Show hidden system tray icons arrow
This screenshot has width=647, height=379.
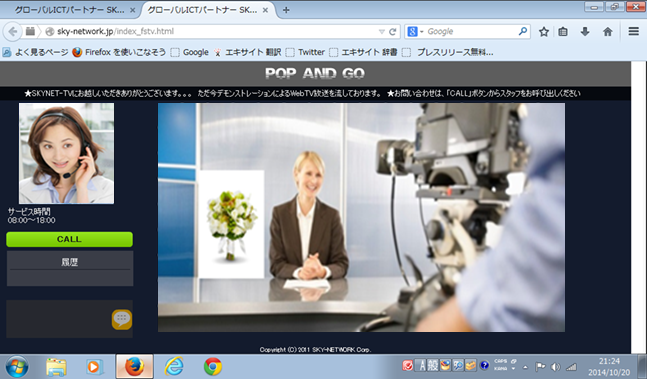525,367
